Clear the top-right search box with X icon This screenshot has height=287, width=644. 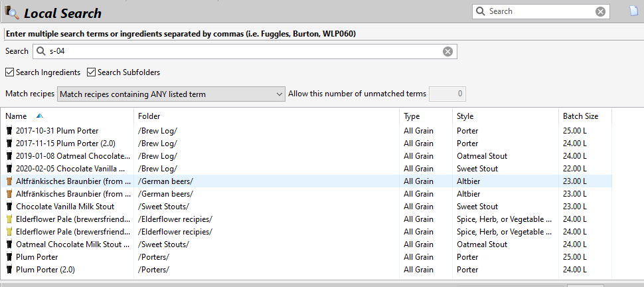click(600, 11)
